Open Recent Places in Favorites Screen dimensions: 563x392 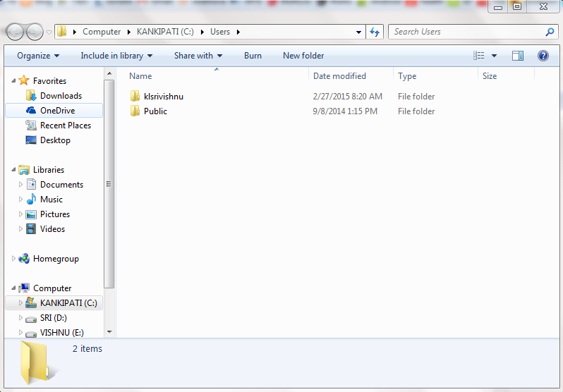(66, 125)
